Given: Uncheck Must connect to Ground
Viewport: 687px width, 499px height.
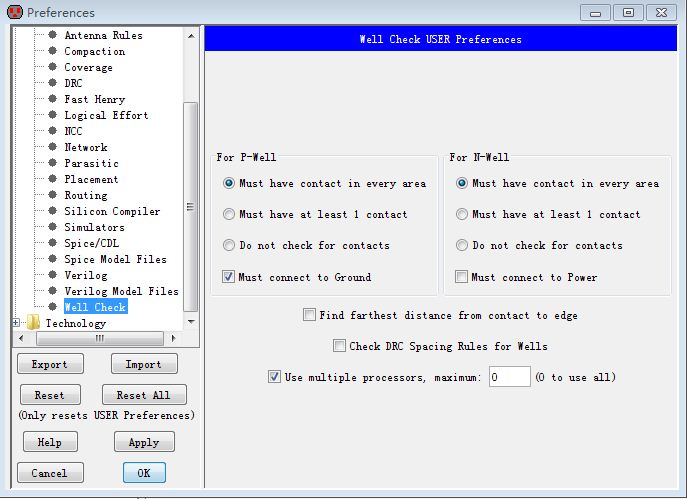Looking at the screenshot, I should click(x=228, y=277).
